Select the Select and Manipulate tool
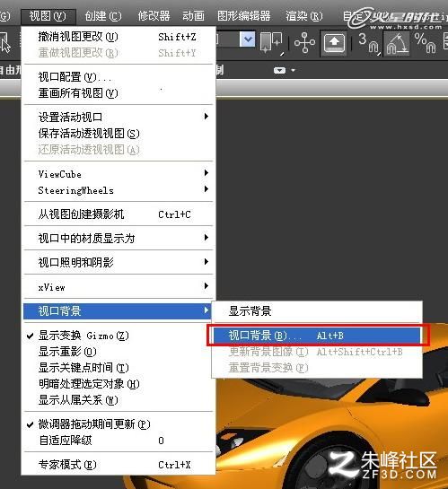This screenshot has width=448, height=489. coord(304,42)
